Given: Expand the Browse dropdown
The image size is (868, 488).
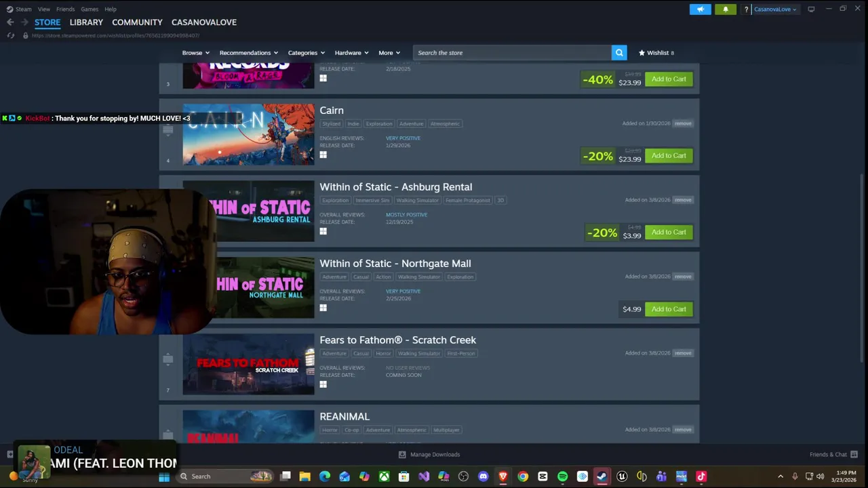Looking at the screenshot, I should click(195, 53).
